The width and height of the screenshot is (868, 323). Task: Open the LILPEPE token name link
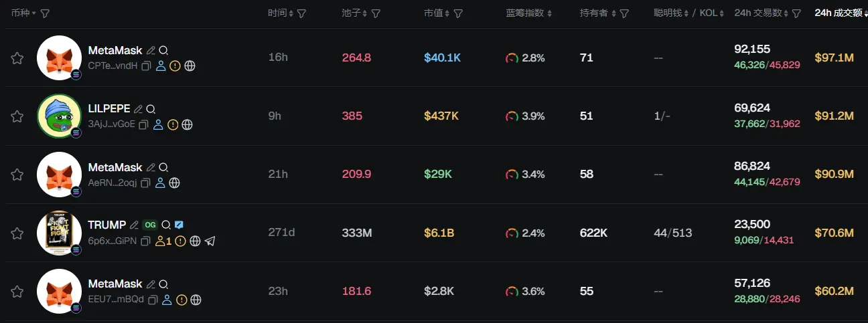click(x=109, y=109)
